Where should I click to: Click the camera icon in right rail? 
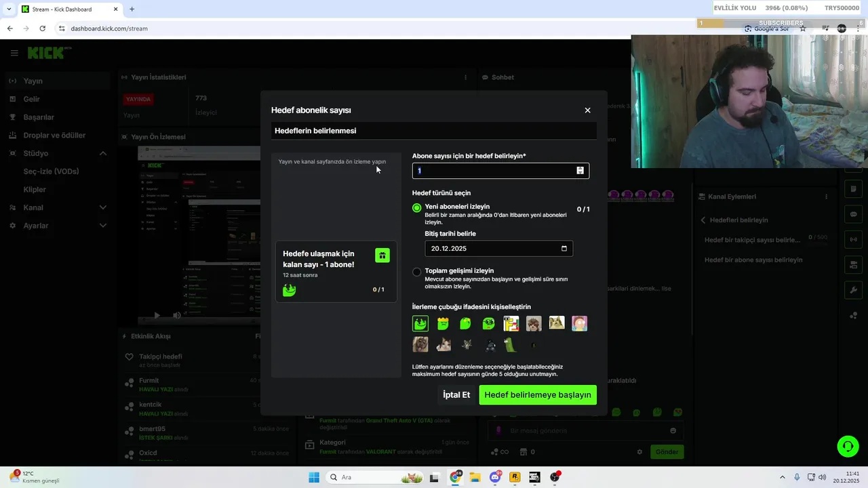(853, 264)
